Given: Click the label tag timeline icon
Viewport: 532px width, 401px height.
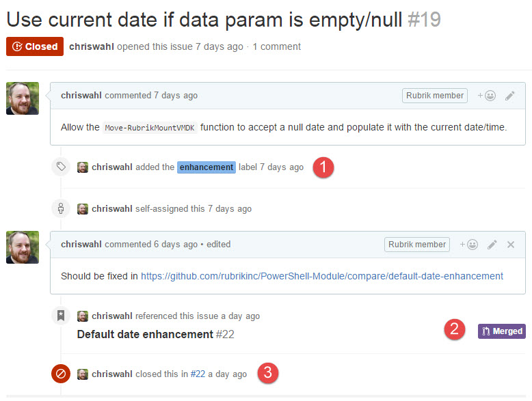Looking at the screenshot, I should point(61,167).
